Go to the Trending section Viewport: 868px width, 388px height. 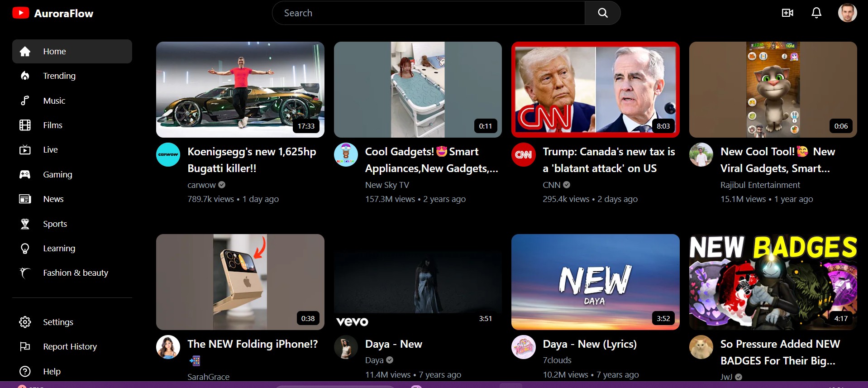tap(59, 76)
